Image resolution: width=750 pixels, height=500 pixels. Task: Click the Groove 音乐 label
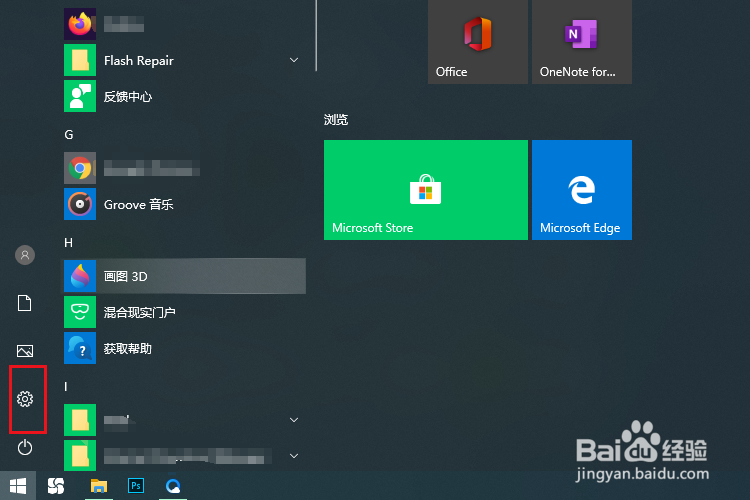[139, 205]
